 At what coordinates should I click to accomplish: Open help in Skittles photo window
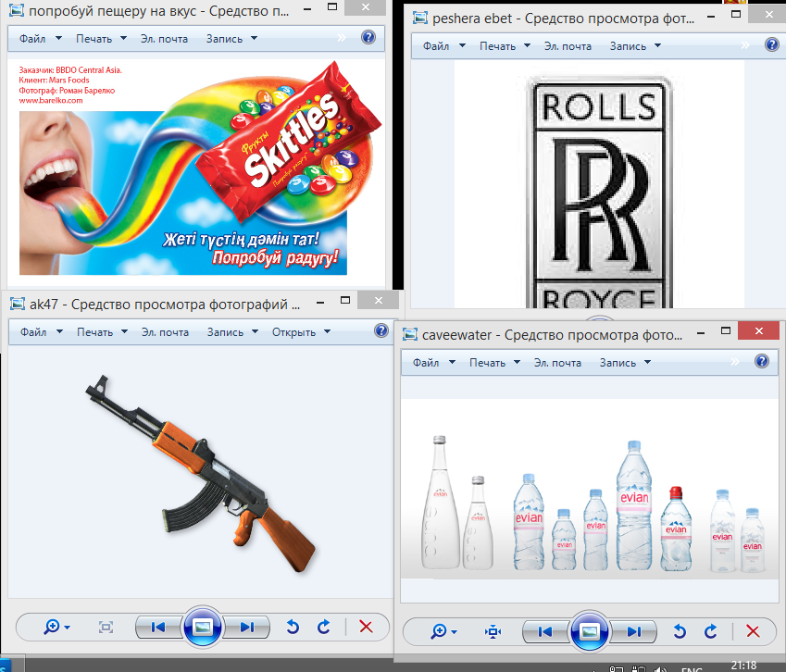[x=368, y=37]
